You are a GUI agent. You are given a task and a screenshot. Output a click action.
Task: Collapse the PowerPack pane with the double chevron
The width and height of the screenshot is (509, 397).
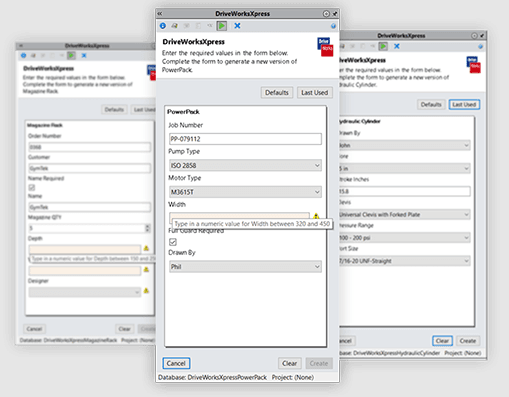tap(160, 14)
